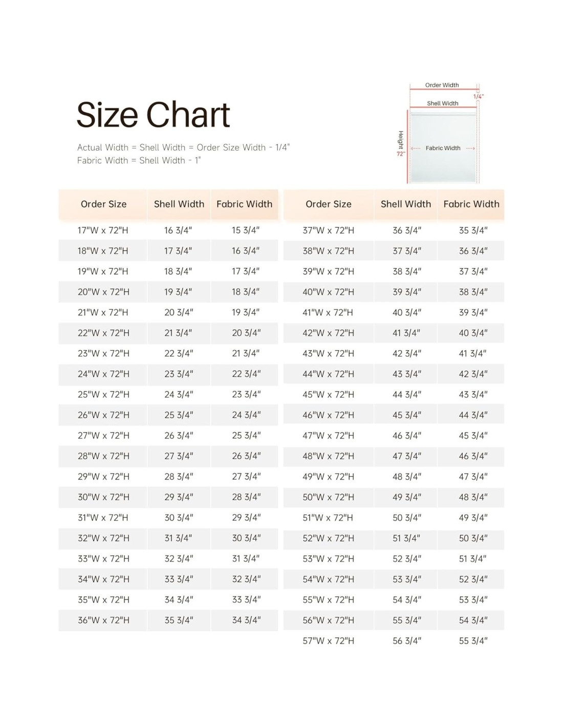This screenshot has width=563, height=728.
Task: Click the red 1/4" annotation in the diagram
Action: click(478, 96)
